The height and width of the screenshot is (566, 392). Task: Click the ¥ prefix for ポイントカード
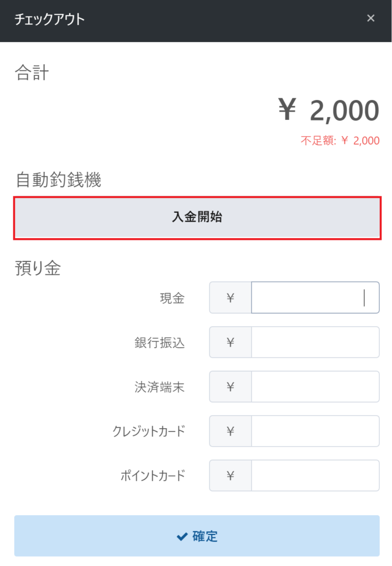(231, 475)
